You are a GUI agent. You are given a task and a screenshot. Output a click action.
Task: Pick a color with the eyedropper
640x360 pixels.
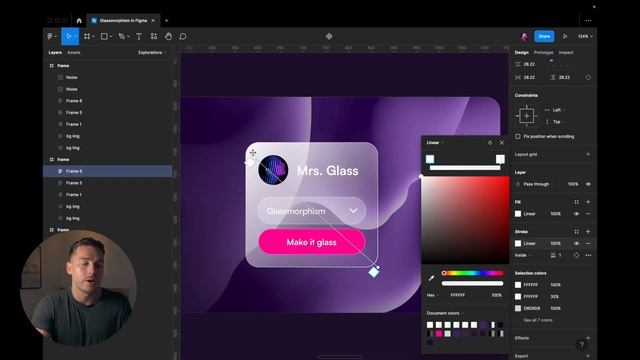pyautogui.click(x=431, y=278)
